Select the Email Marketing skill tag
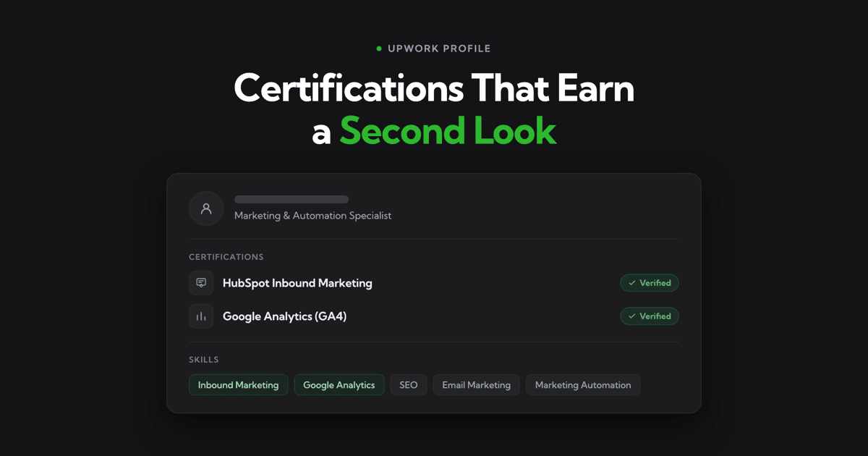The height and width of the screenshot is (456, 868). [477, 385]
